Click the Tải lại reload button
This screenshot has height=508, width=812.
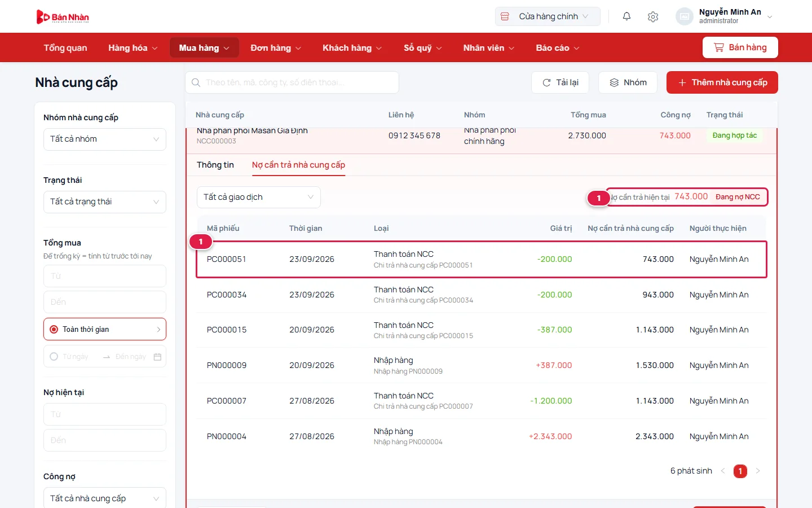[560, 82]
